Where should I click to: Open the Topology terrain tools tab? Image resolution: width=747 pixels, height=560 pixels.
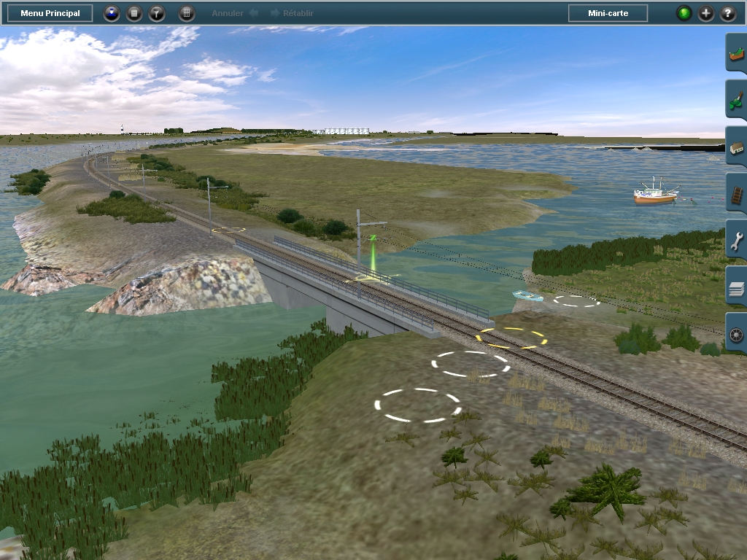coord(736,53)
